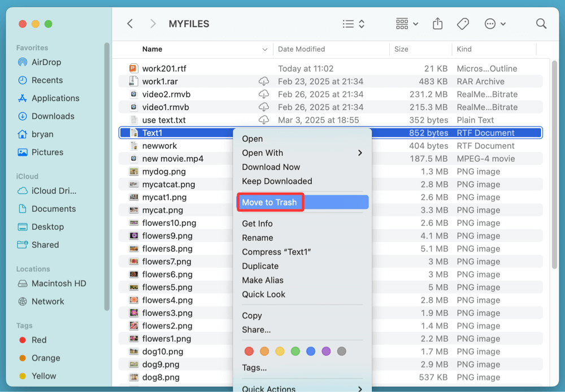This screenshot has width=565, height=392.
Task: Open the Share icon in the toolbar
Action: [437, 24]
